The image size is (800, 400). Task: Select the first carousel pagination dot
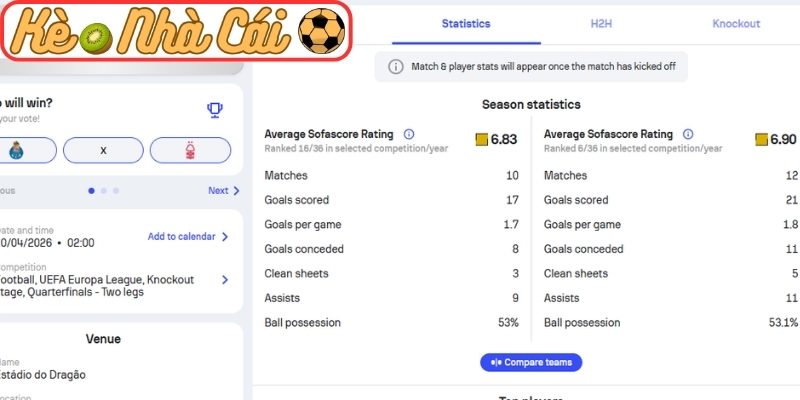92,190
